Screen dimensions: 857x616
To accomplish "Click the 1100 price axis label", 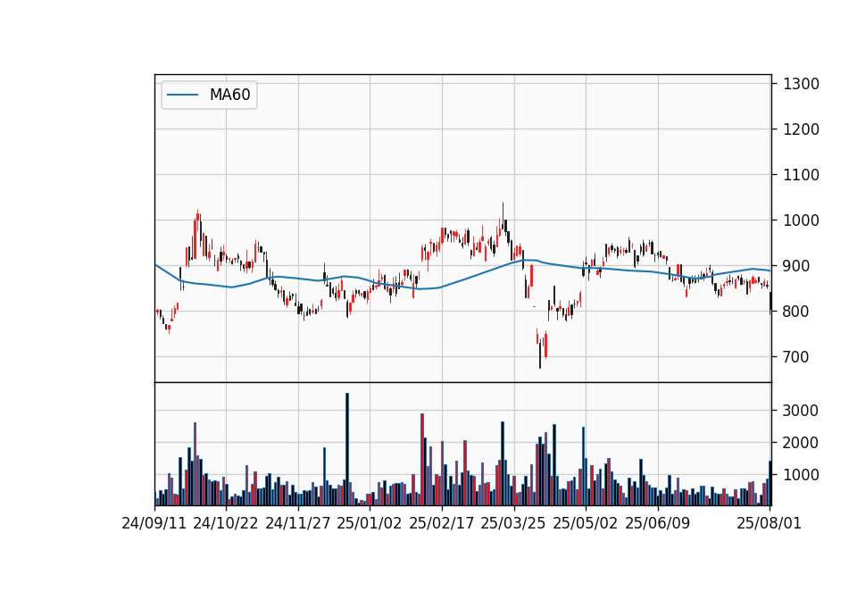I will (801, 174).
